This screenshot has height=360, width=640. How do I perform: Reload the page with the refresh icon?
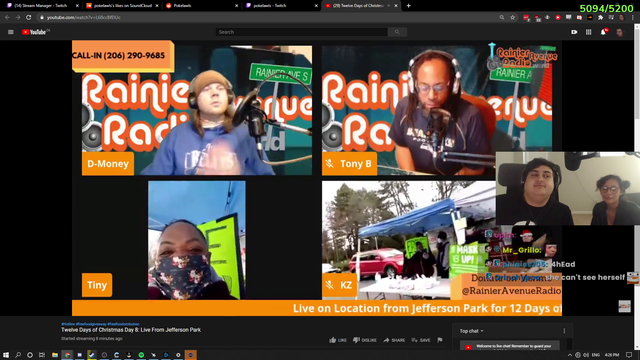29,18
